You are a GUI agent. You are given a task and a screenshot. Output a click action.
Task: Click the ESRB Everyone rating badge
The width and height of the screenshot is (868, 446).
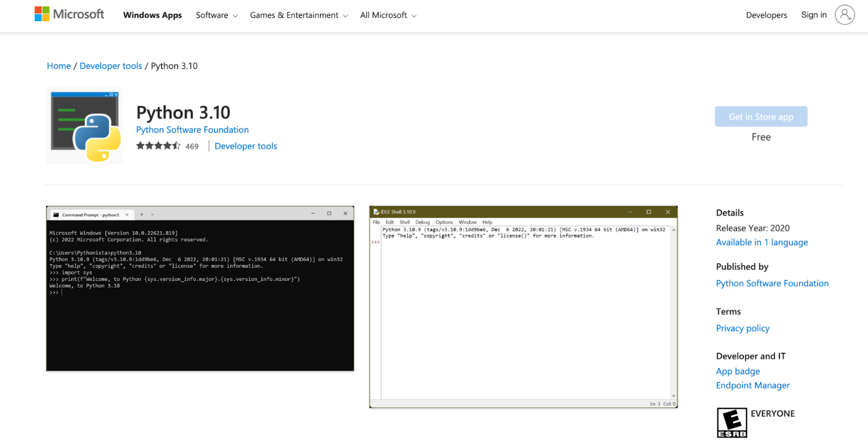pyautogui.click(x=732, y=423)
